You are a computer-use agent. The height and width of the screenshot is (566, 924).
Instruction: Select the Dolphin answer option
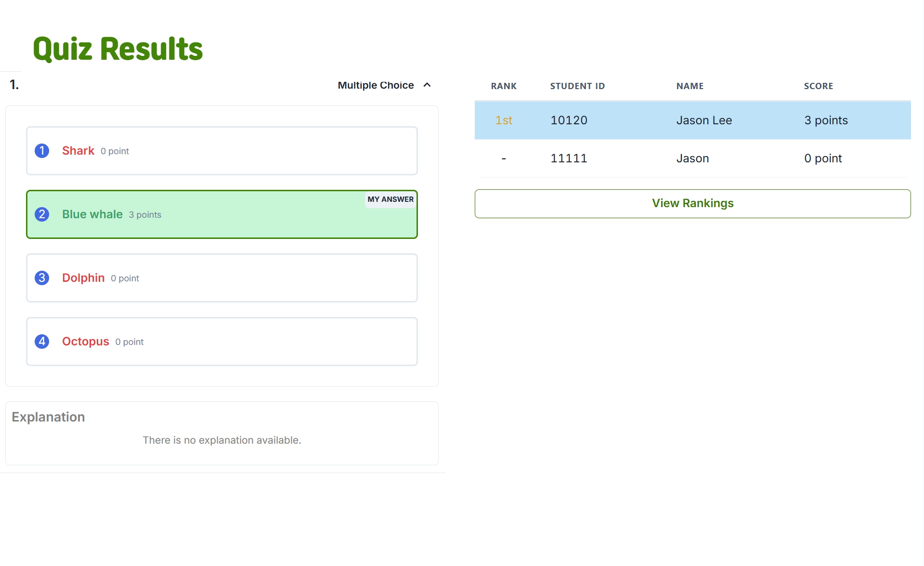(222, 278)
